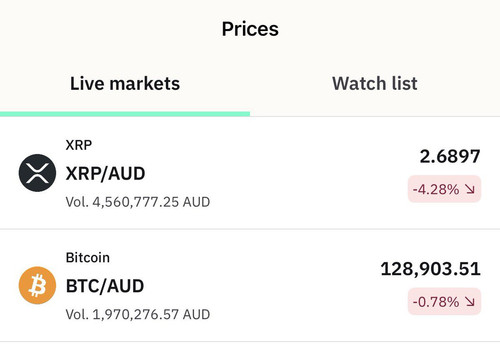Select the -4.28% change badge

coord(445,189)
